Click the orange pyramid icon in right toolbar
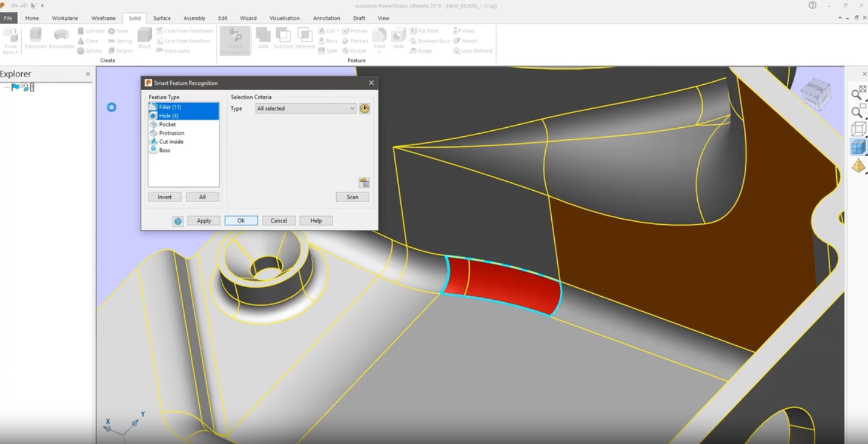This screenshot has height=444, width=868. point(858,166)
